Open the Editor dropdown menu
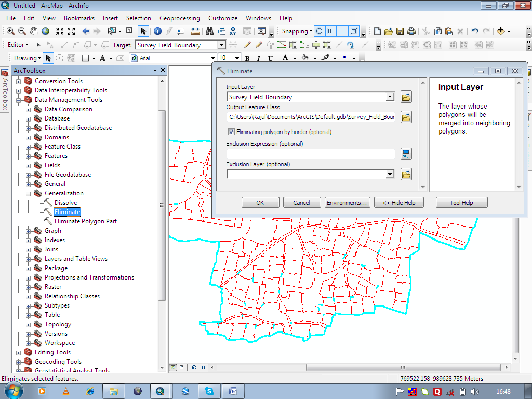The width and height of the screenshot is (532, 399). click(18, 45)
